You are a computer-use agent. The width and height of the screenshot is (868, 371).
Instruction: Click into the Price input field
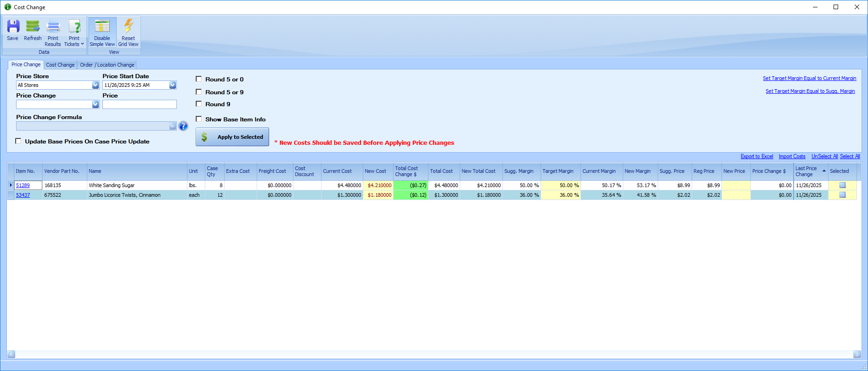point(139,104)
